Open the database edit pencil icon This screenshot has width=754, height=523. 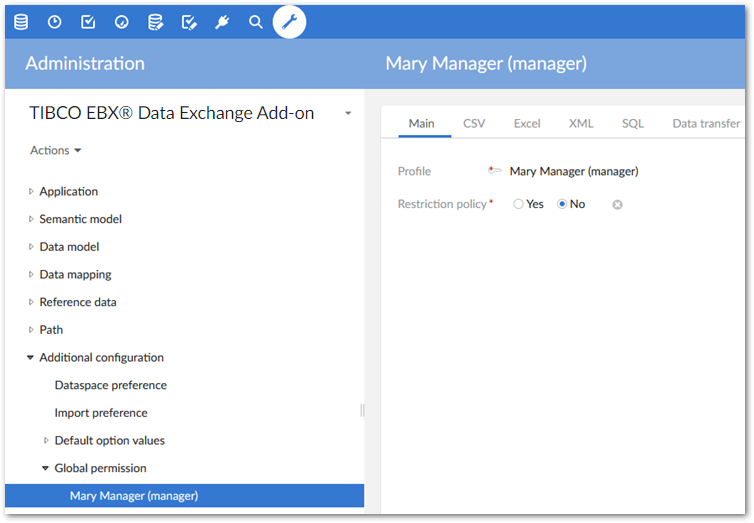pyautogui.click(x=155, y=21)
